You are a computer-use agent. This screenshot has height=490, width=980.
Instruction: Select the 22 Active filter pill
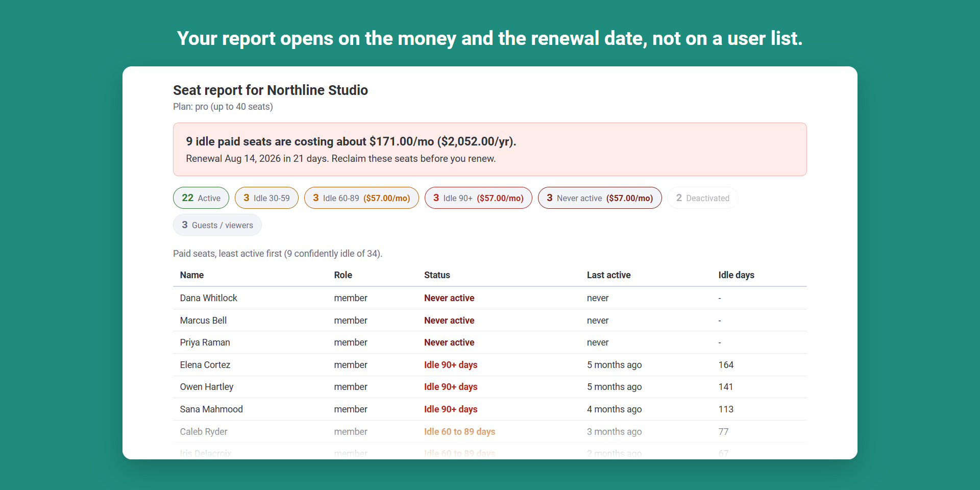(x=201, y=198)
